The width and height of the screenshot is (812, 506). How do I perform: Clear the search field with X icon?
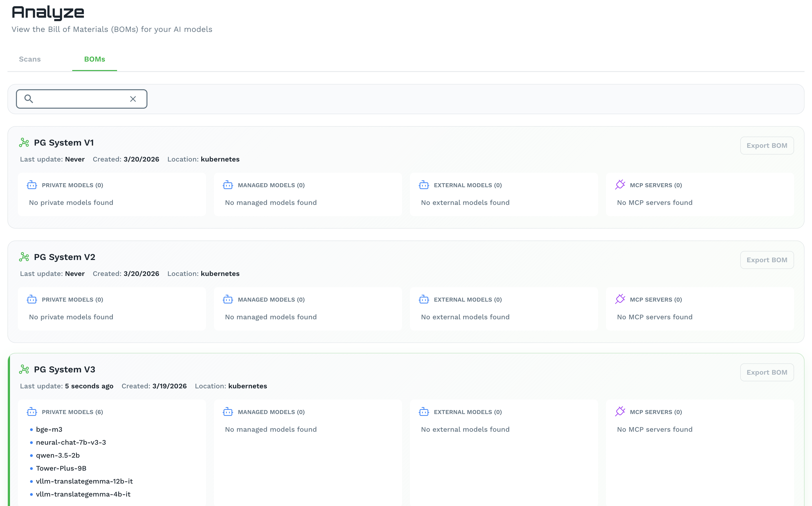[133, 99]
